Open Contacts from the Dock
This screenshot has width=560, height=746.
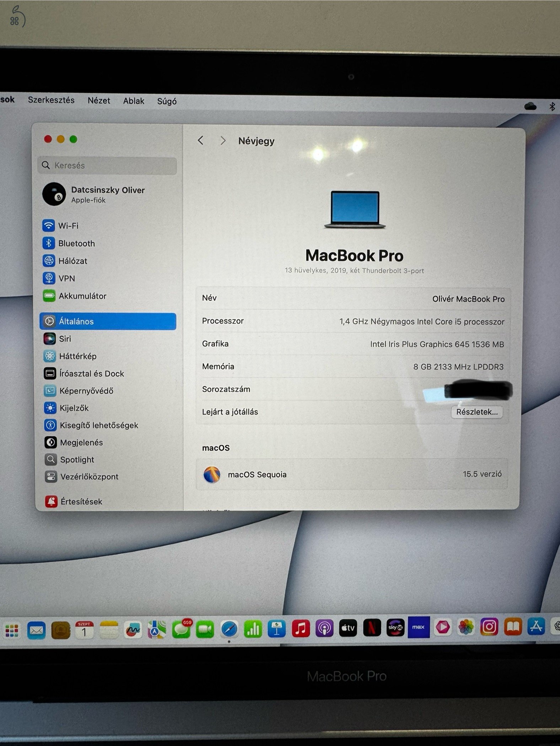coord(60,631)
